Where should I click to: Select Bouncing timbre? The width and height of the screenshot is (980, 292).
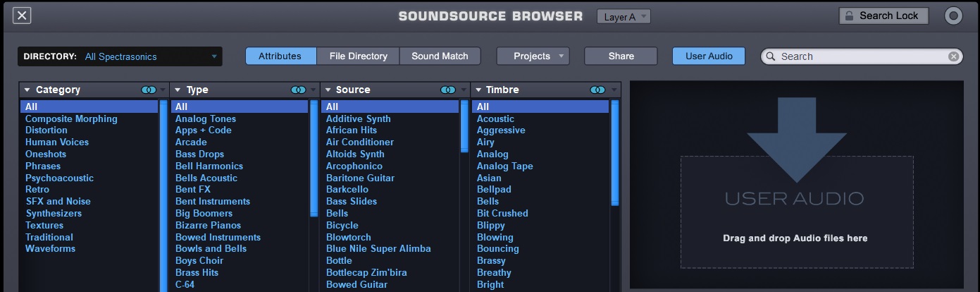[x=498, y=248]
